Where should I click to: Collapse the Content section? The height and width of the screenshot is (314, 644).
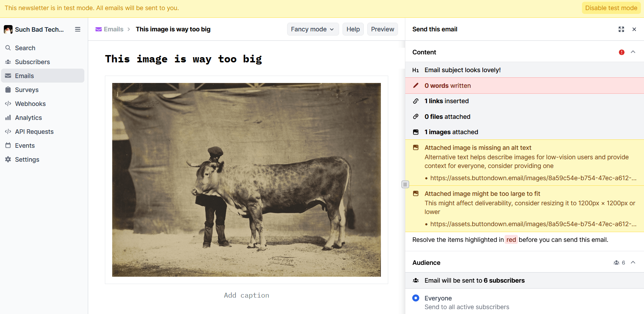click(633, 52)
